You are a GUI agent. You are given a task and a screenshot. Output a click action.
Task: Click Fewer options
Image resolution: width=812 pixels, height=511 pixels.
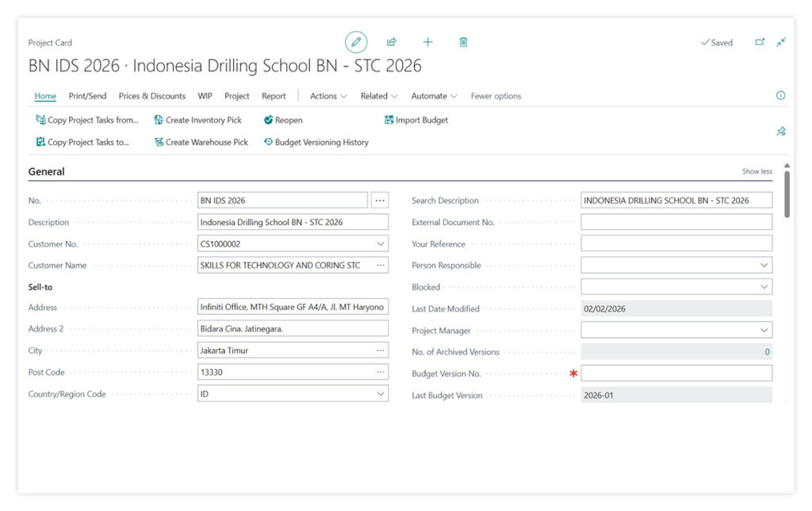(x=496, y=96)
